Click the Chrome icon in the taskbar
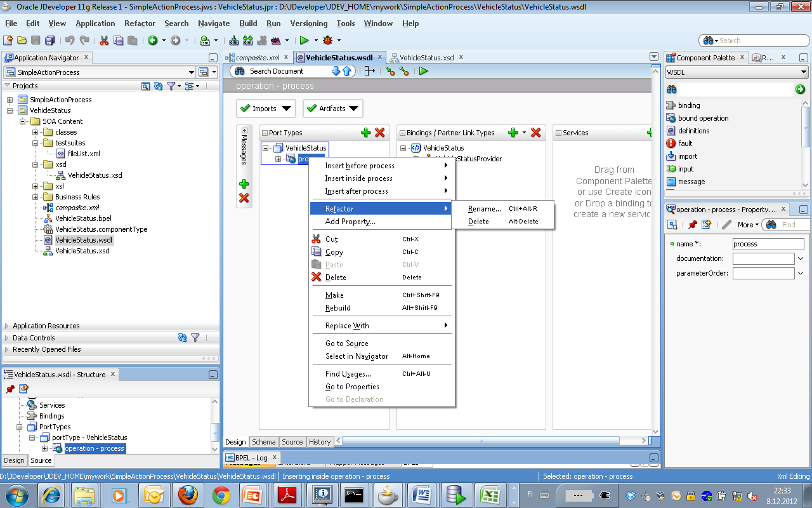Image resolution: width=812 pixels, height=508 pixels. [221, 494]
